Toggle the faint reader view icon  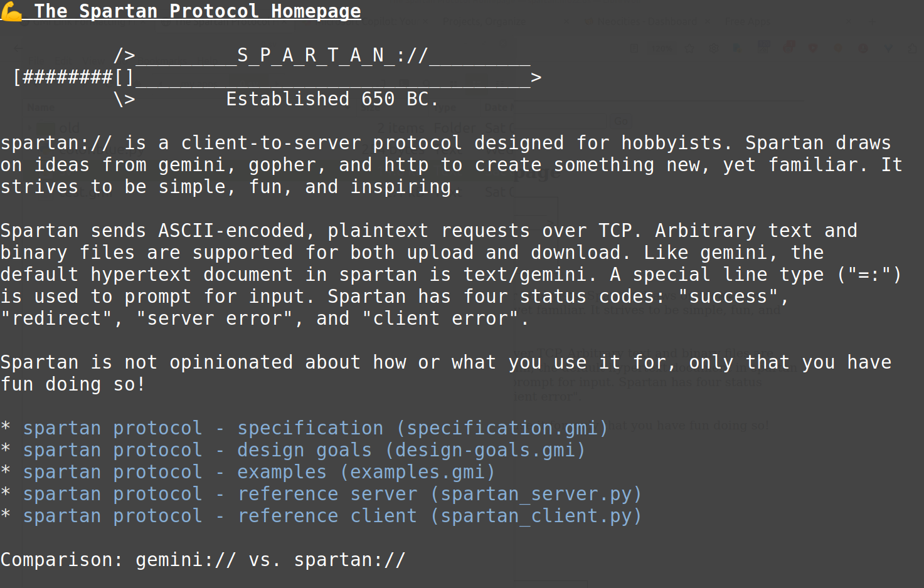(635, 48)
